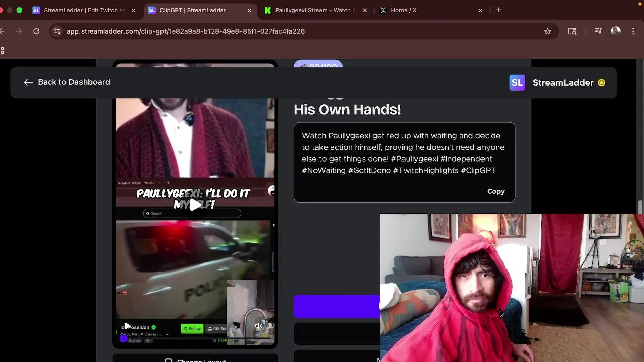Viewport: 644px width, 362px height.
Task: Play the clip preview video
Action: tap(195, 204)
